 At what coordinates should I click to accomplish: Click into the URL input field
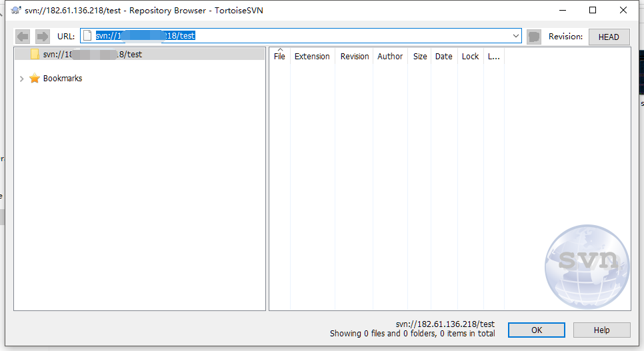301,36
